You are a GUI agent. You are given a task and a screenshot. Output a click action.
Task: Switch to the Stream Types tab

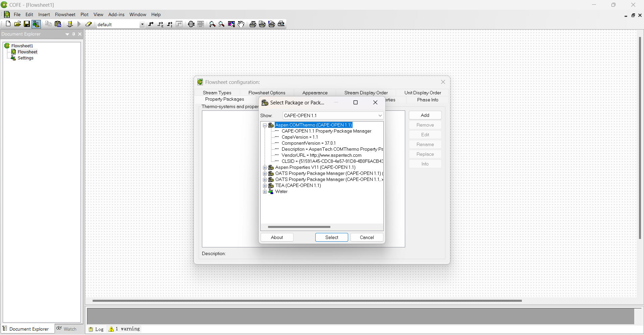point(217,93)
